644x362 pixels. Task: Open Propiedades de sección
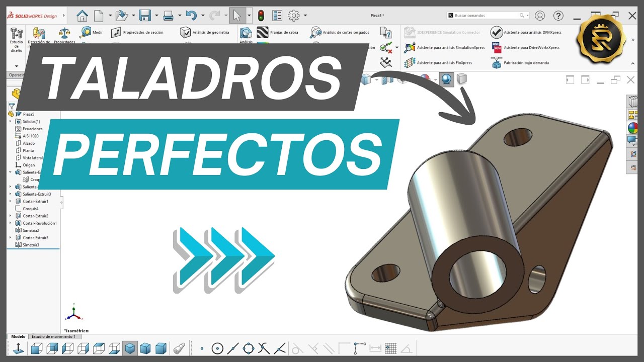click(x=137, y=32)
